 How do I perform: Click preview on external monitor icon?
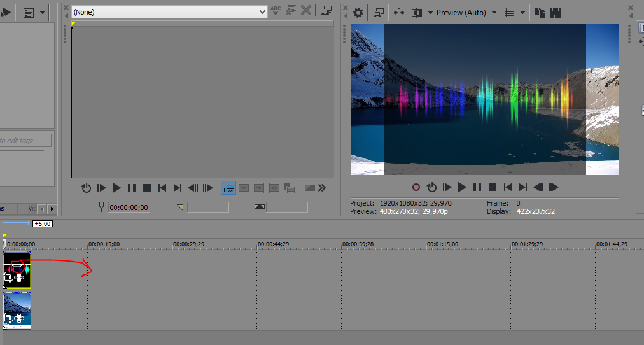[379, 13]
